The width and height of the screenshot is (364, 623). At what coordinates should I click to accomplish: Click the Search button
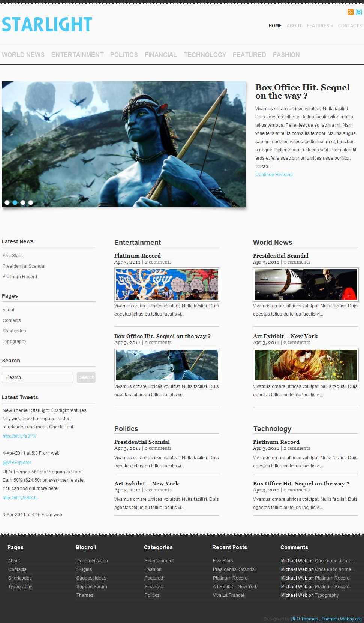point(86,377)
